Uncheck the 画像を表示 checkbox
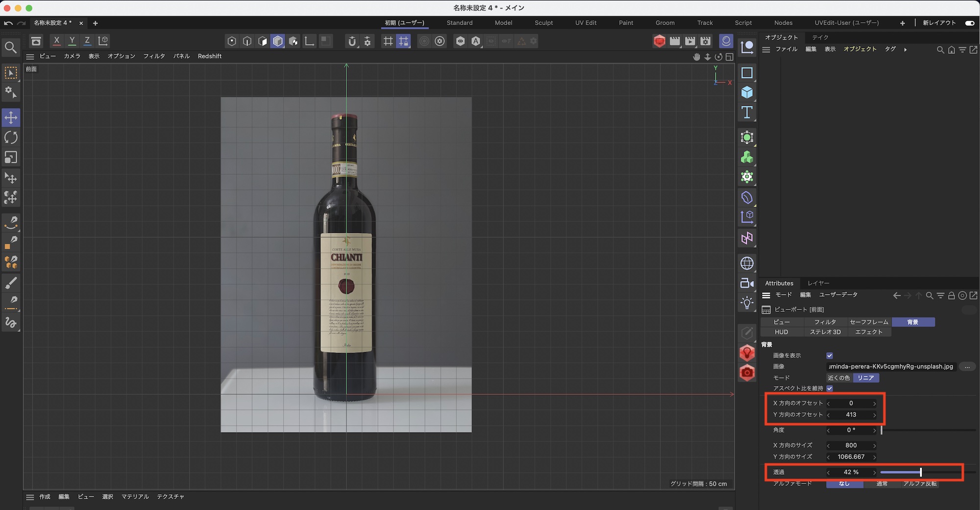980x510 pixels. click(x=830, y=356)
